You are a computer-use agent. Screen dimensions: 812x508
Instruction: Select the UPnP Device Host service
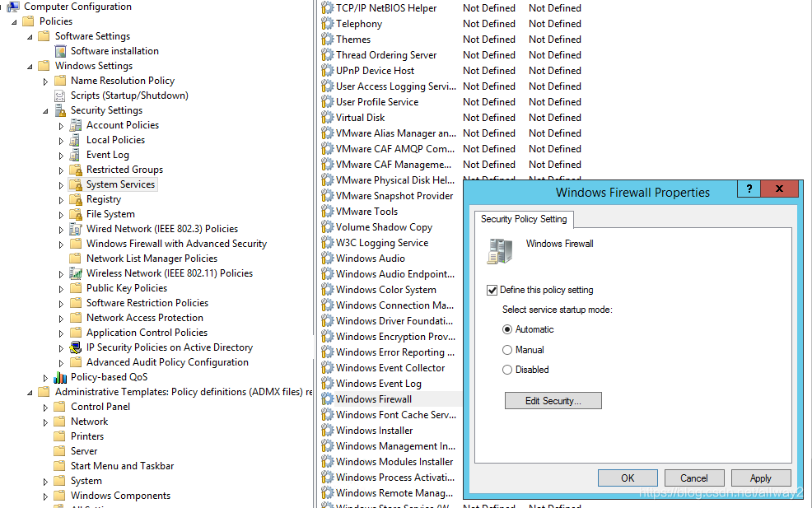pos(375,71)
